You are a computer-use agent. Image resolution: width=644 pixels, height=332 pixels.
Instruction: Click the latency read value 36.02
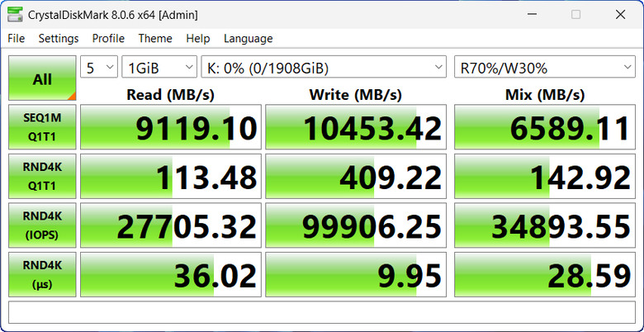pos(171,274)
